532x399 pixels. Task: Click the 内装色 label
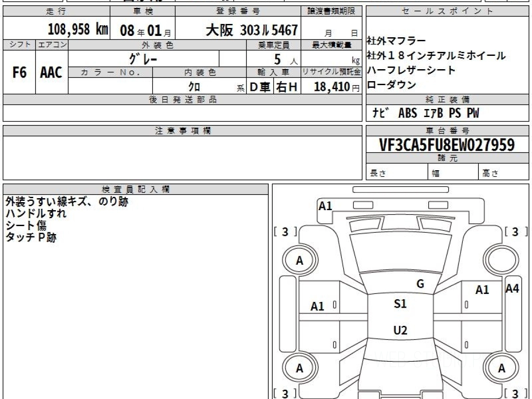click(x=199, y=72)
